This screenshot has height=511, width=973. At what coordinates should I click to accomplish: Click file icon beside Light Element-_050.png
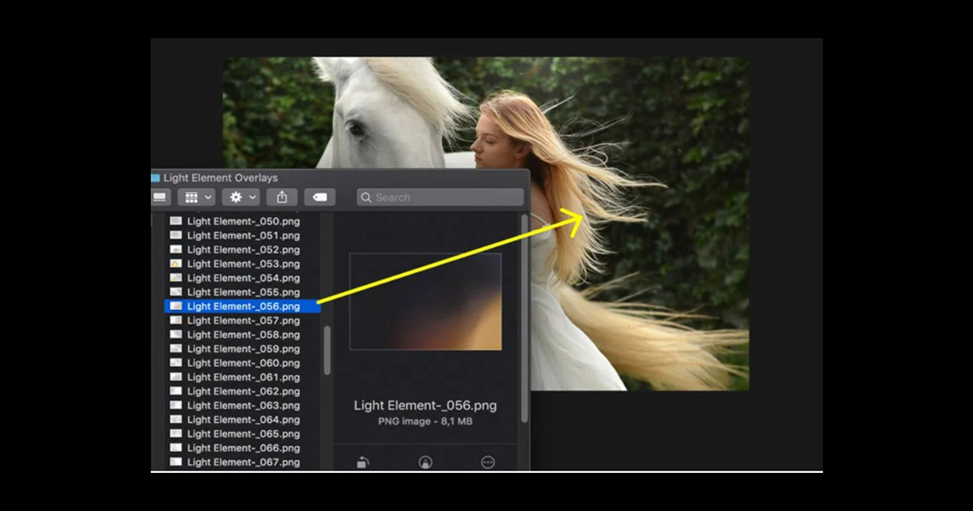(176, 221)
